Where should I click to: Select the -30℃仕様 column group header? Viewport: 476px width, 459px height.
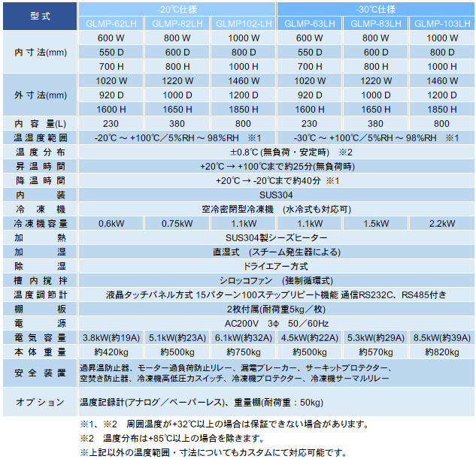375,9
